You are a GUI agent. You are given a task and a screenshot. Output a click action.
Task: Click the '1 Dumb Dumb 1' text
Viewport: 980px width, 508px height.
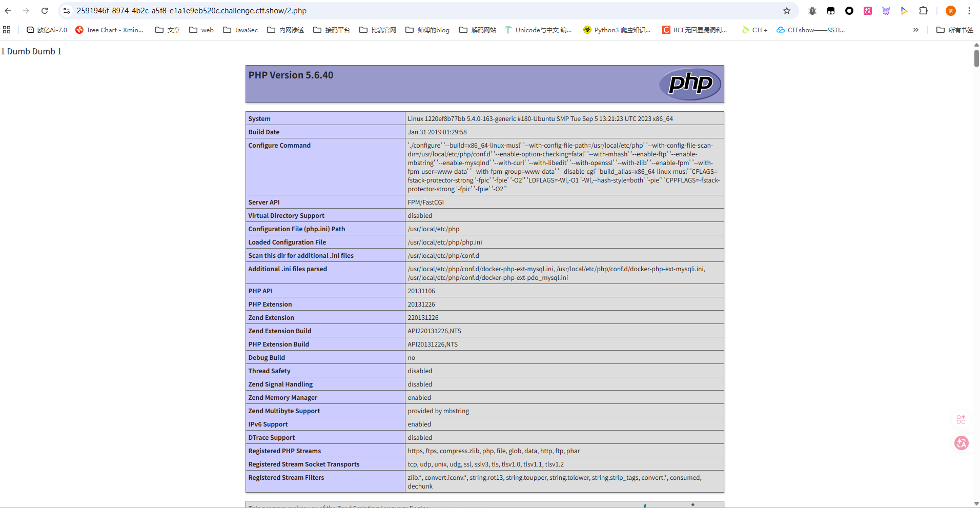[x=31, y=51]
